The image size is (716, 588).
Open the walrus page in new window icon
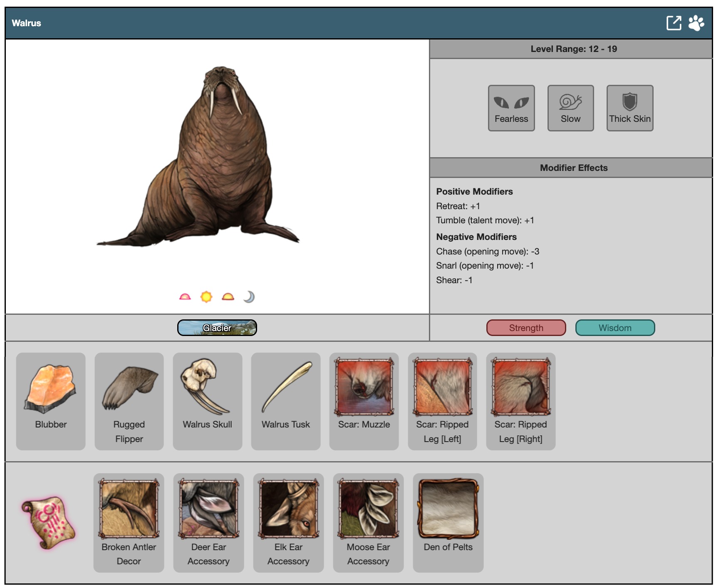(674, 23)
